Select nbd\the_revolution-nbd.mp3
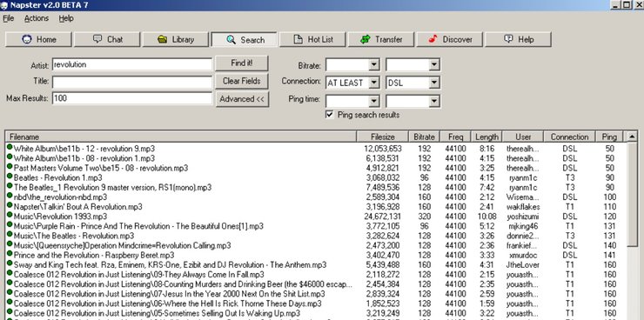This screenshot has height=320, width=644. coord(60,197)
